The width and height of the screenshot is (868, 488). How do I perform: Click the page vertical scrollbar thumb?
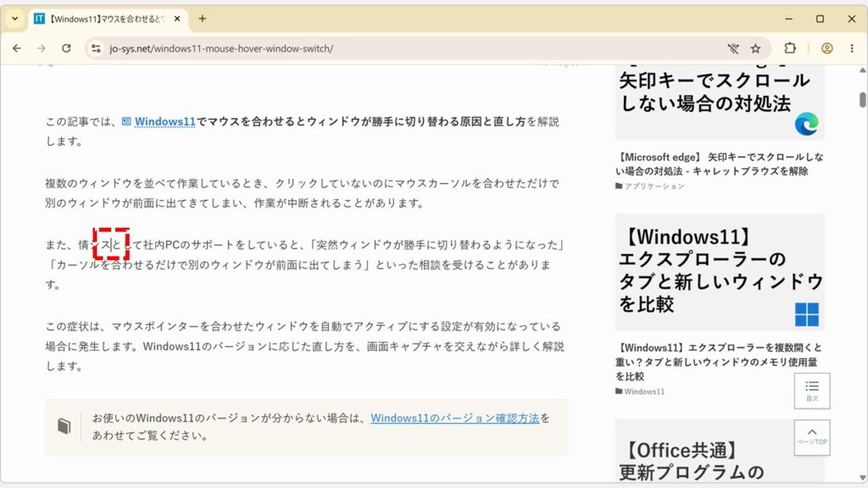tap(862, 100)
